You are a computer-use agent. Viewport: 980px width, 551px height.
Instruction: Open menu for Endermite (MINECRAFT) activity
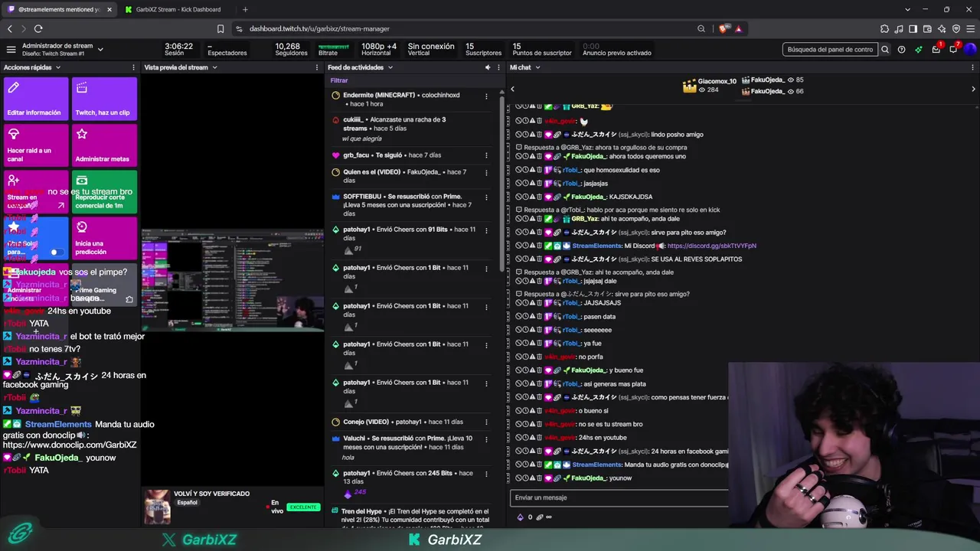[x=486, y=96]
